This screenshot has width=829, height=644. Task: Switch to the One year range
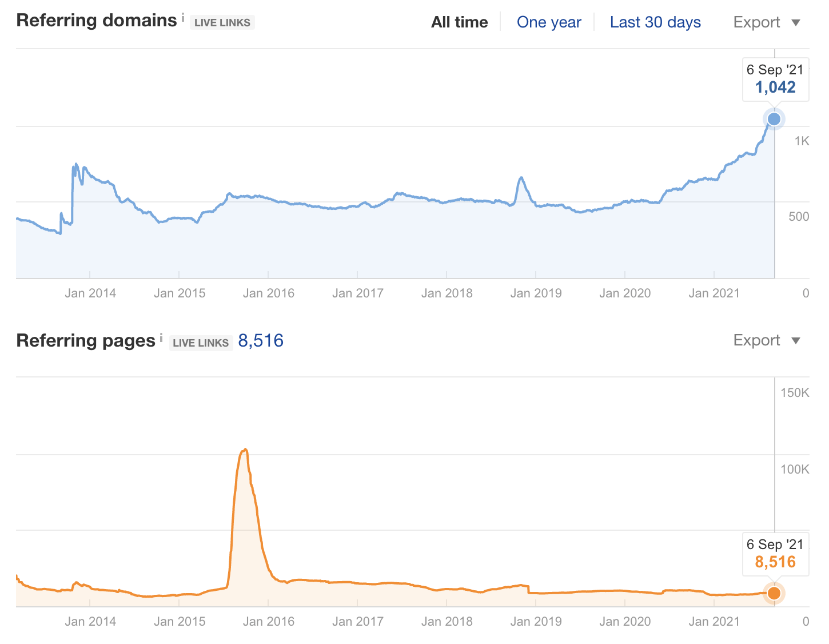pyautogui.click(x=549, y=22)
